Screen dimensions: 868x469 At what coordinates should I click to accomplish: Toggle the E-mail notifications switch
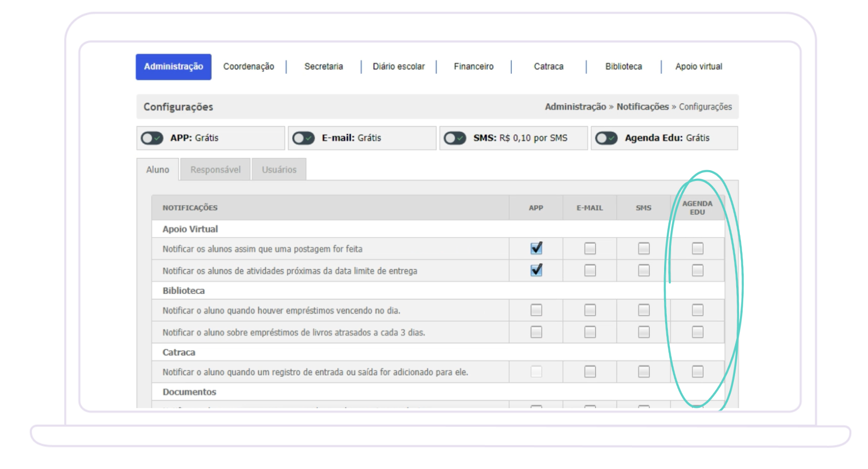click(304, 138)
